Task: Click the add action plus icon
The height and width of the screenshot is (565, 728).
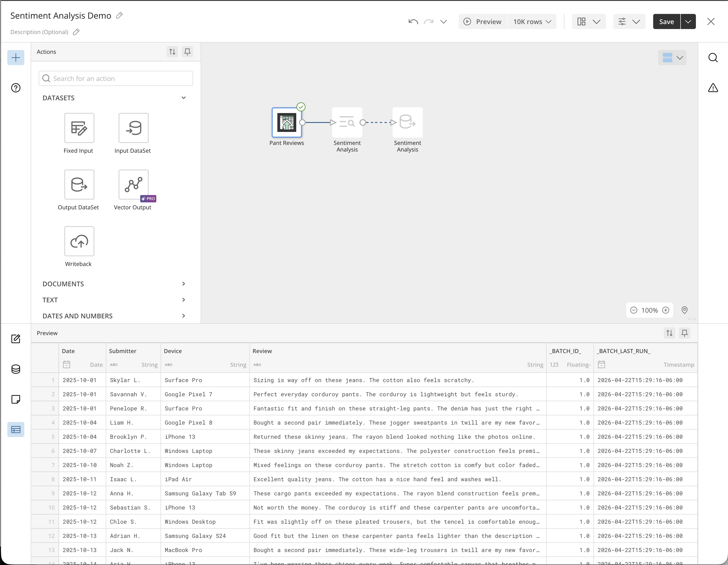Action: [16, 58]
